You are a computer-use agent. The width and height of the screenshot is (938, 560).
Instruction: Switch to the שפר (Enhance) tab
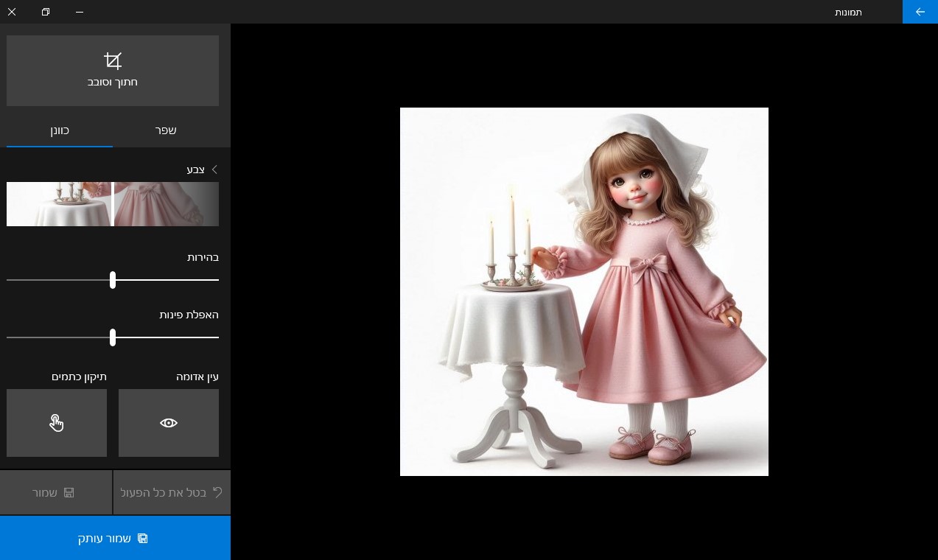pyautogui.click(x=166, y=130)
